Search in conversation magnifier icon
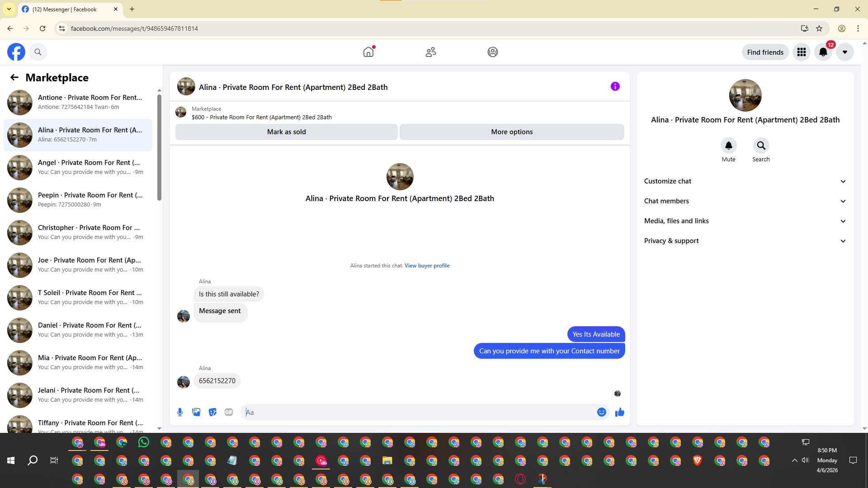This screenshot has height=488, width=868. click(x=761, y=145)
